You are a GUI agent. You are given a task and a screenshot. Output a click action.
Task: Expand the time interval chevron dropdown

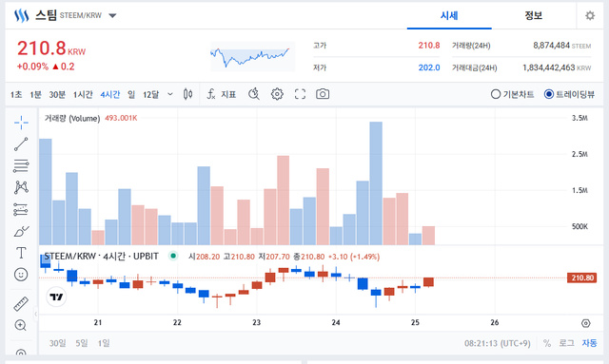(170, 94)
